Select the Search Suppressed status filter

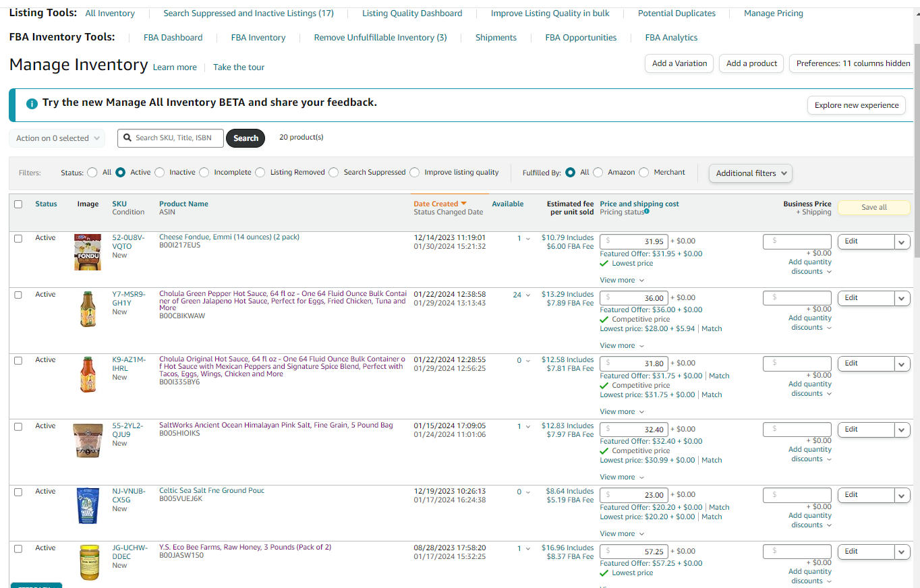(333, 173)
